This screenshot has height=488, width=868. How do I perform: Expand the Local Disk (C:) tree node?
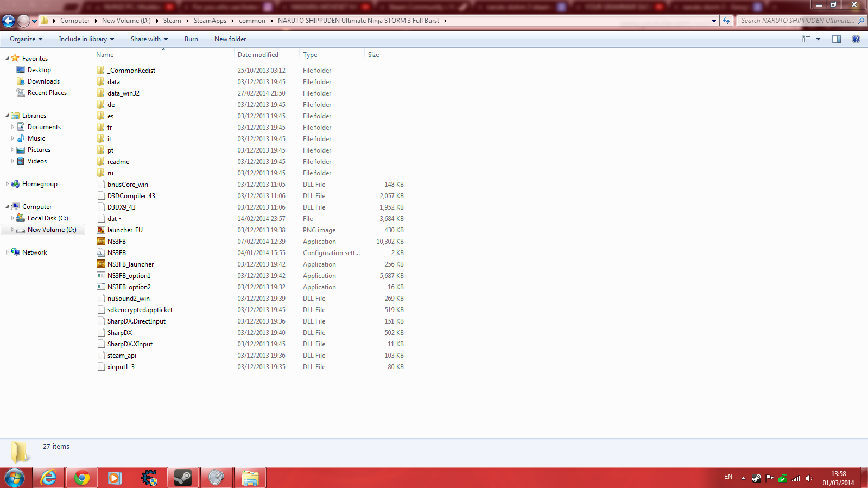tap(12, 218)
